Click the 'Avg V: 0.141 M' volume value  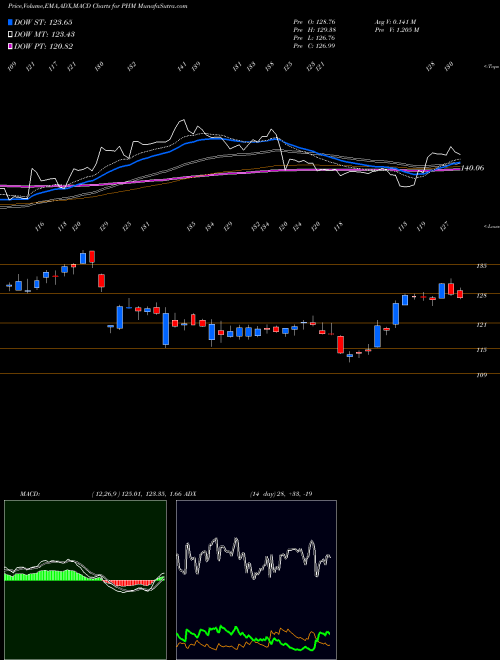tap(395, 22)
